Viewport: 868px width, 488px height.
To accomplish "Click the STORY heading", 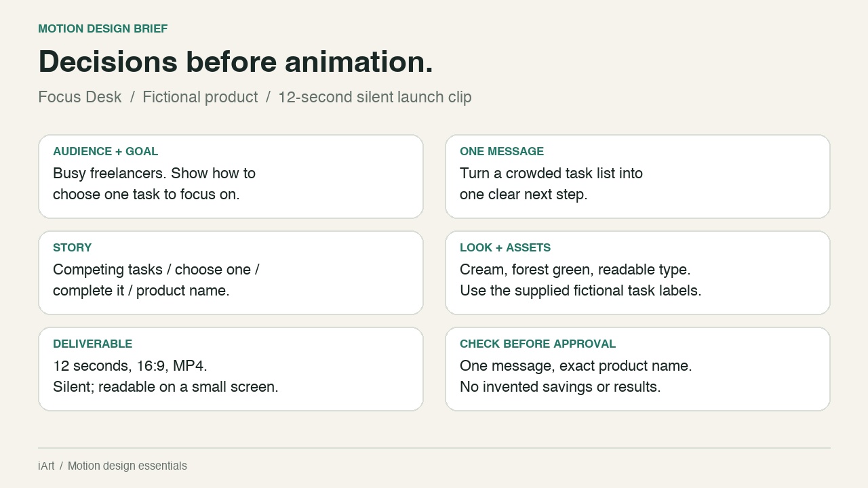I will pyautogui.click(x=72, y=247).
